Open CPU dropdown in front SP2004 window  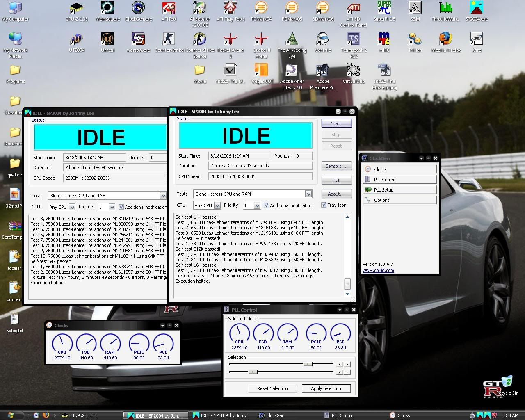[217, 205]
